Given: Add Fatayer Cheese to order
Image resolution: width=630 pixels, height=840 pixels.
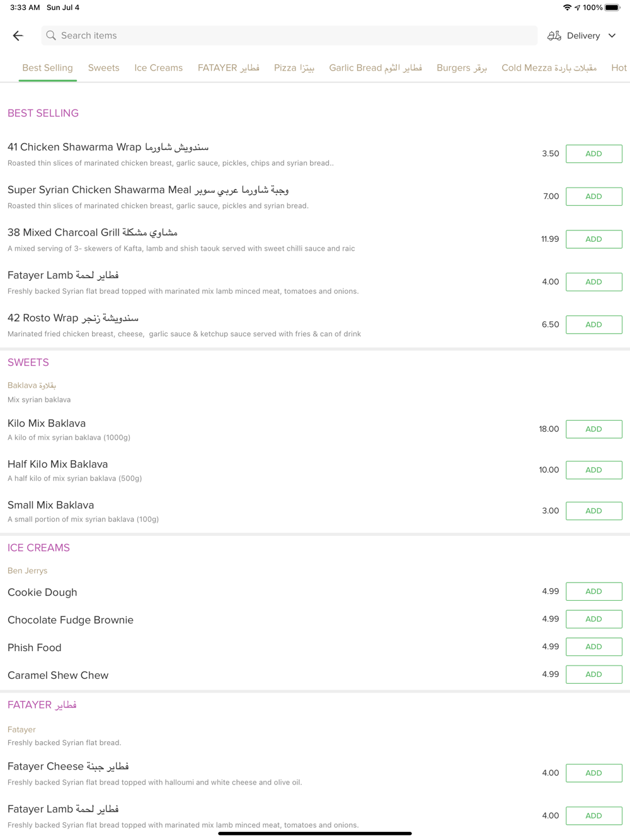Looking at the screenshot, I should (593, 773).
